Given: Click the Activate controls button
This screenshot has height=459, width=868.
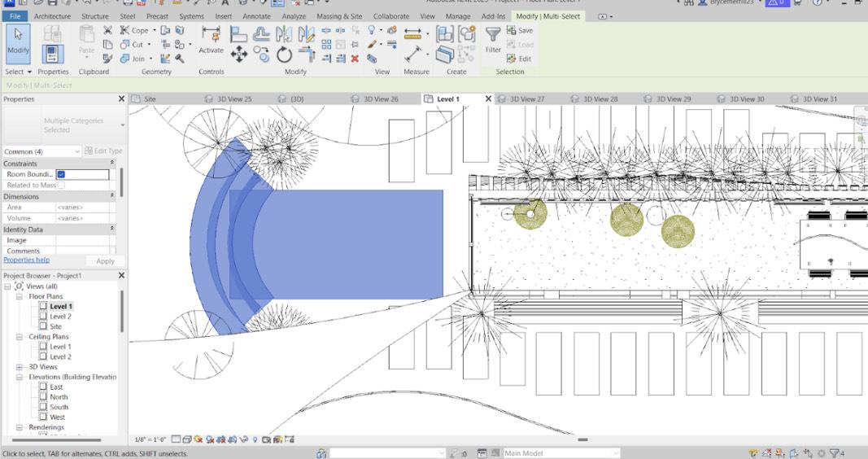Looking at the screenshot, I should (211, 40).
